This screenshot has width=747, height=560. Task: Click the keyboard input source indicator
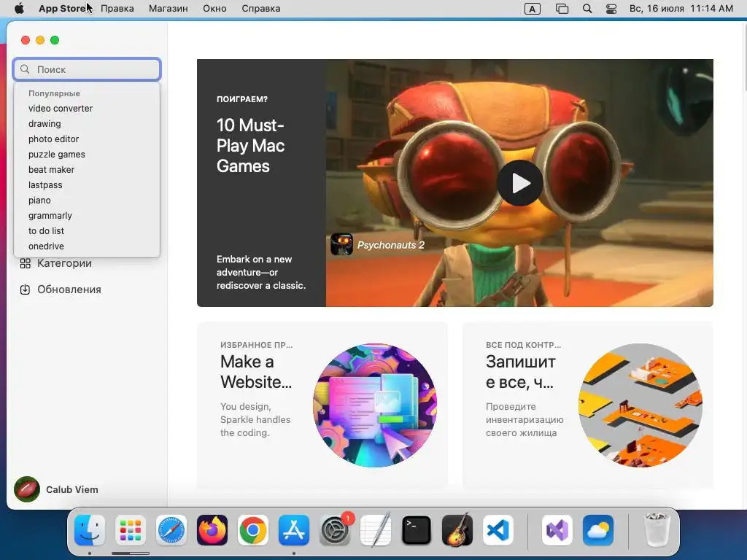532,9
